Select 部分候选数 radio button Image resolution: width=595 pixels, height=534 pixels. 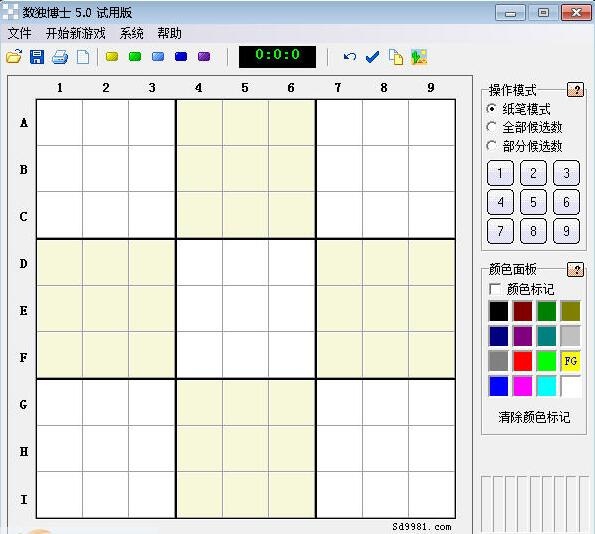point(491,146)
